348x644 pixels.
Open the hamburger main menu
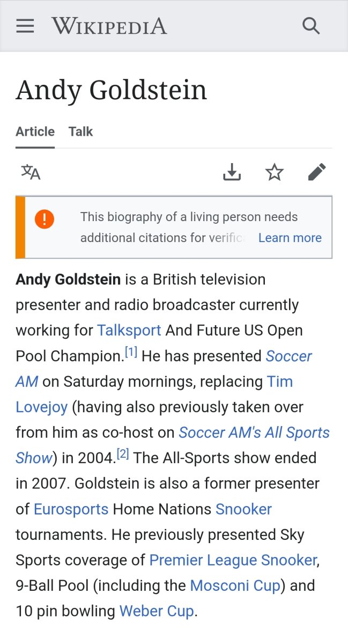pyautogui.click(x=25, y=26)
